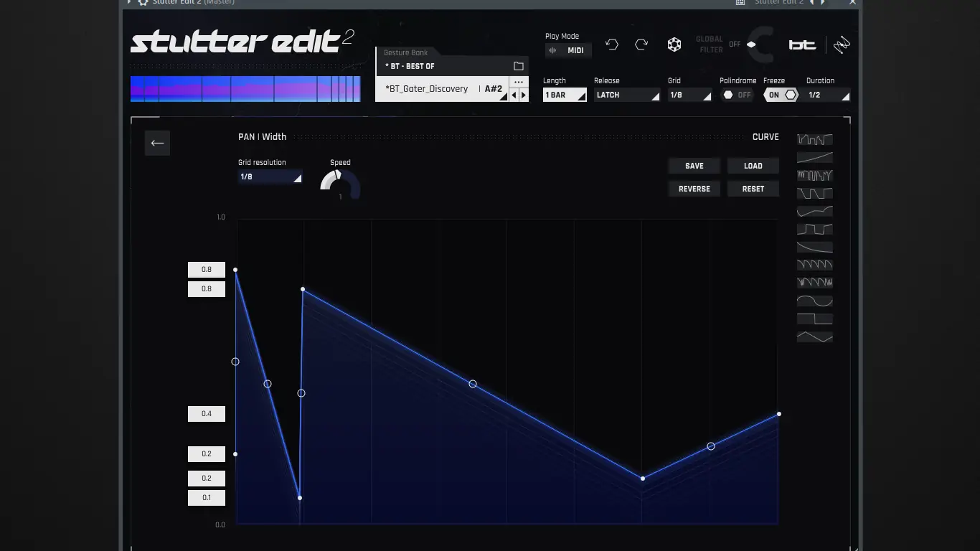Undo the last change

coord(611,44)
